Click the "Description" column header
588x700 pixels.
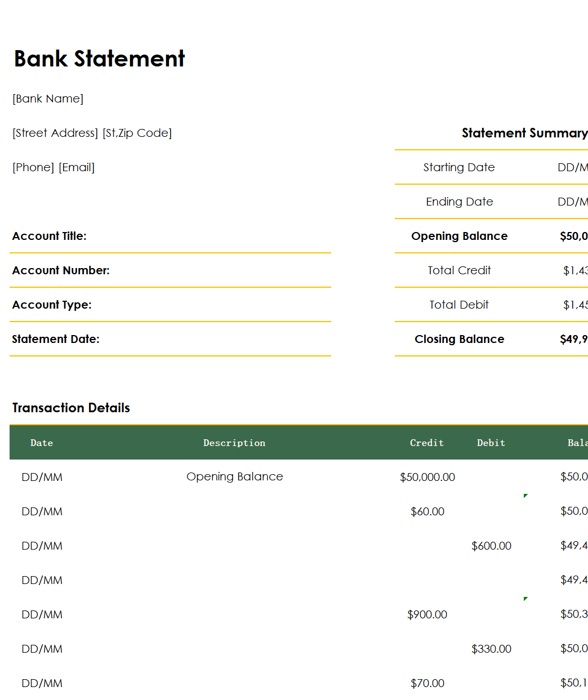[234, 443]
